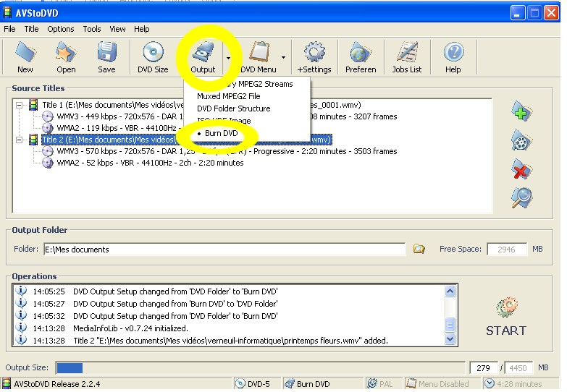Image resolution: width=567 pixels, height=392 pixels.
Task: Click the Save toolbar icon
Action: 106,57
